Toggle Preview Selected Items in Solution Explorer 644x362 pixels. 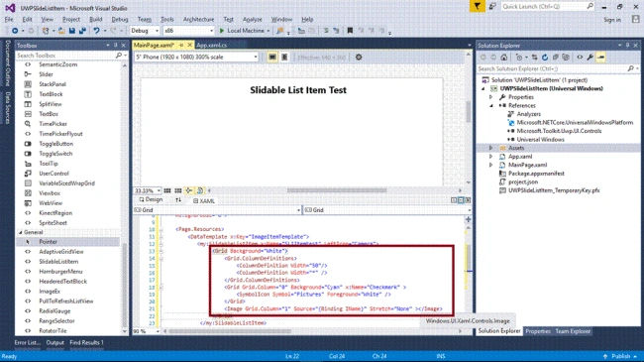tap(600, 58)
